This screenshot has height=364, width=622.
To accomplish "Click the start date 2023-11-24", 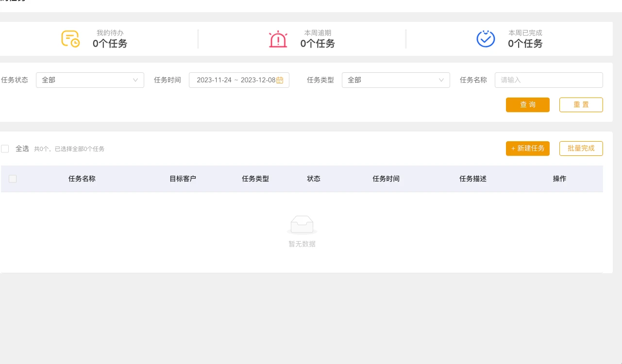I will (214, 80).
